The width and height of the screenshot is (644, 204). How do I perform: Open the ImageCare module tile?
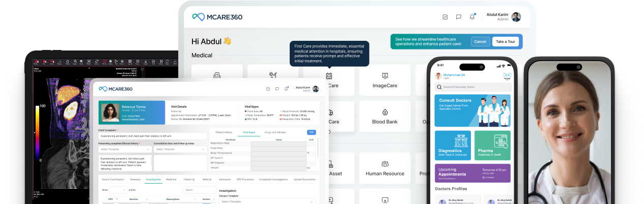(x=384, y=80)
